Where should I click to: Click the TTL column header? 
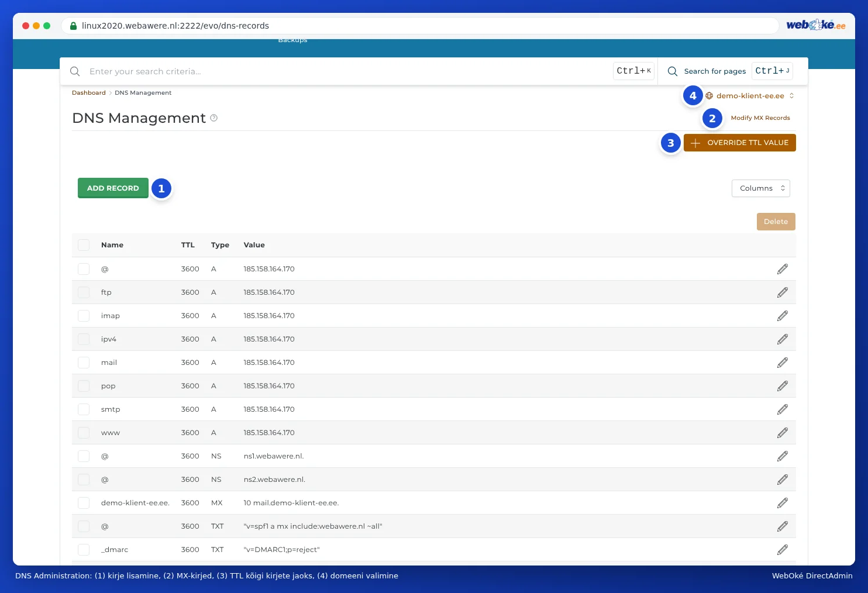pos(188,245)
